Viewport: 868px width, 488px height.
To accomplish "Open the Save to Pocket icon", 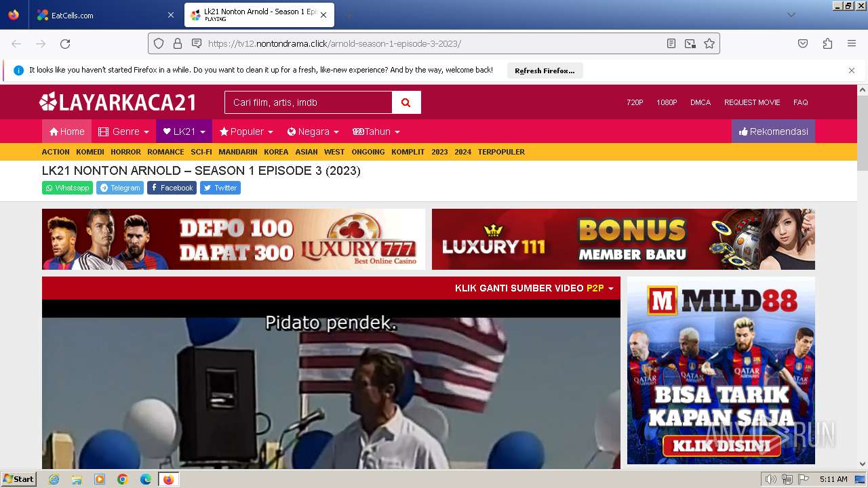I will [803, 43].
